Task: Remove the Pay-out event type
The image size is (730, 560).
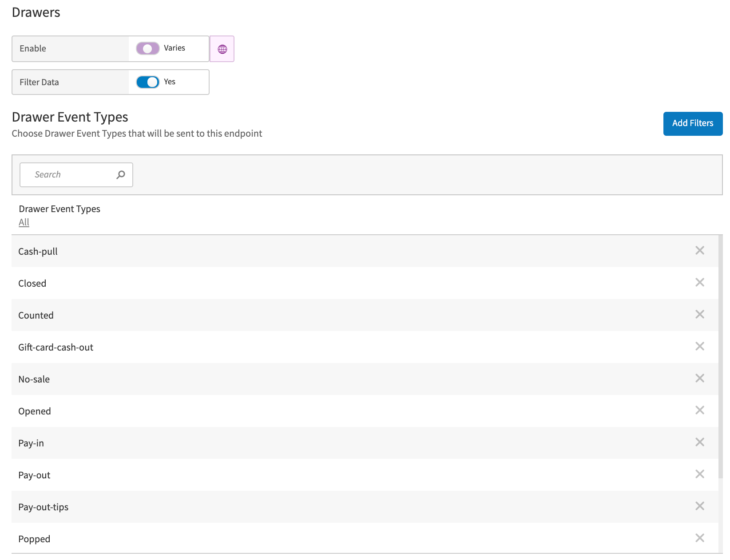Action: (x=699, y=474)
